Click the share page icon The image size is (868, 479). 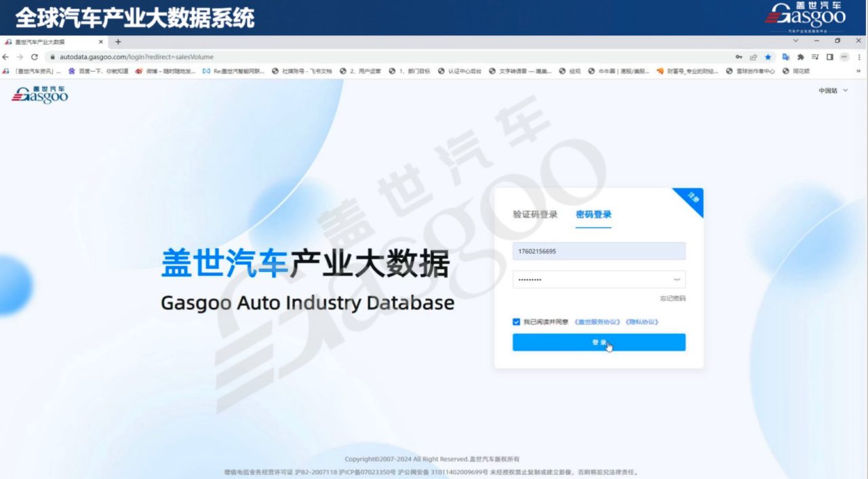[753, 57]
